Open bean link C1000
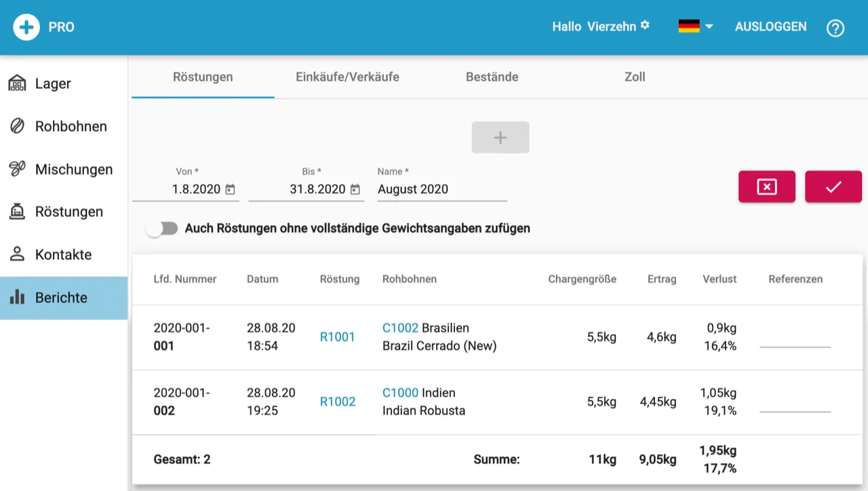Image resolution: width=868 pixels, height=491 pixels. [x=400, y=393]
